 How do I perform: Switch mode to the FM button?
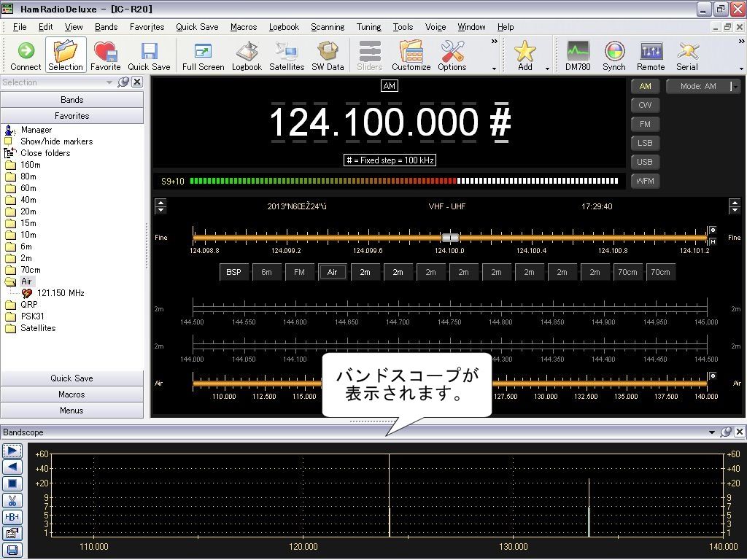[x=645, y=124]
